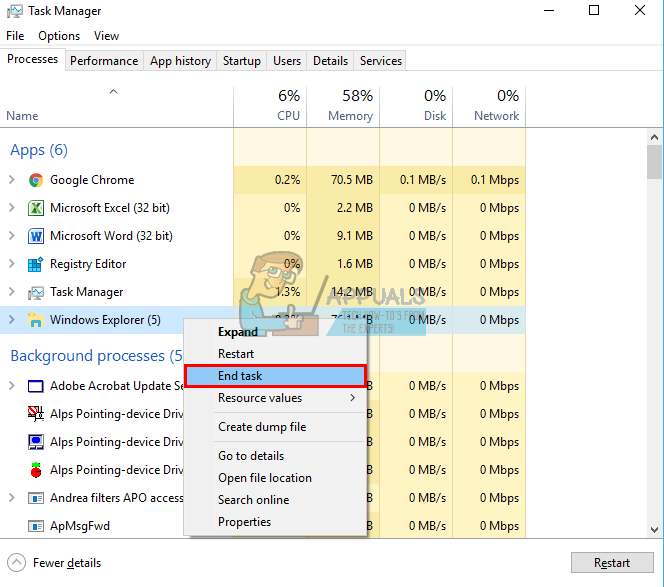Switch to the Startup tab
This screenshot has height=587, width=664.
242,61
